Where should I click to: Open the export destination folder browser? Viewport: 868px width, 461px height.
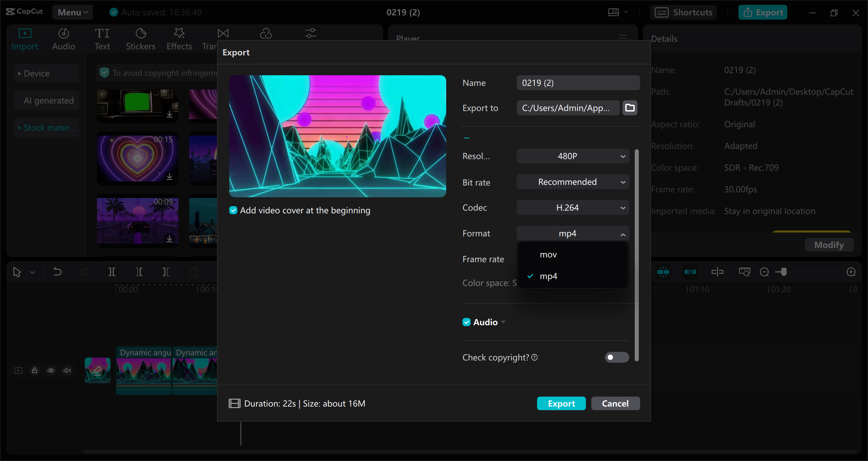tap(629, 108)
